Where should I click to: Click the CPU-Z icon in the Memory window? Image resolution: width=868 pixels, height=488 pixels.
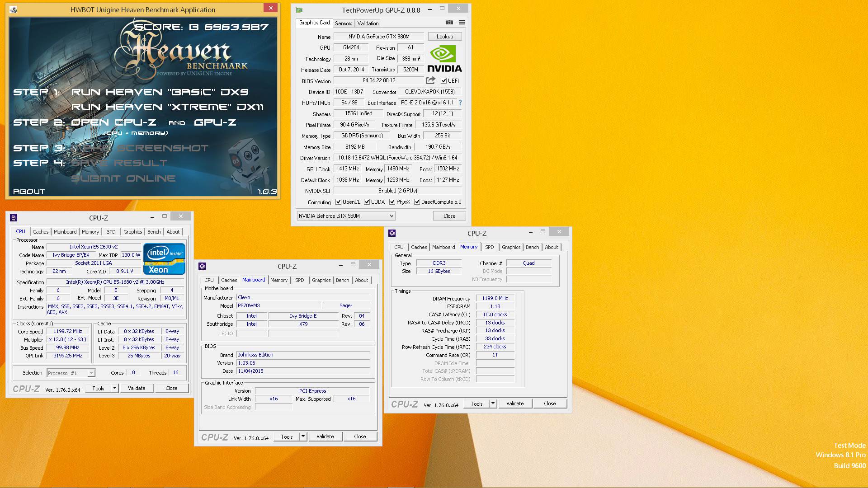pos(392,233)
